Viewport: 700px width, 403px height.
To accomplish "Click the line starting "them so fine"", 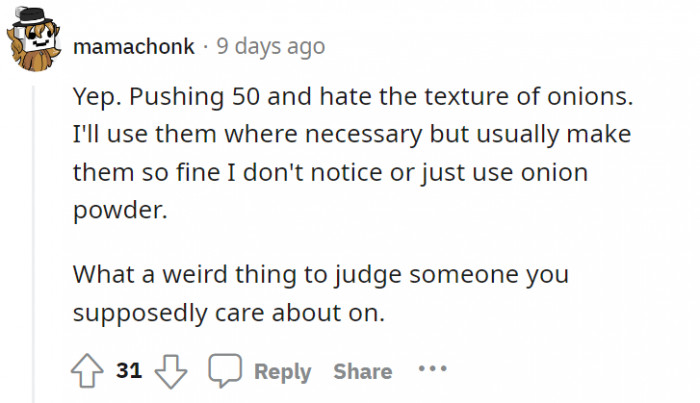I will (x=330, y=172).
